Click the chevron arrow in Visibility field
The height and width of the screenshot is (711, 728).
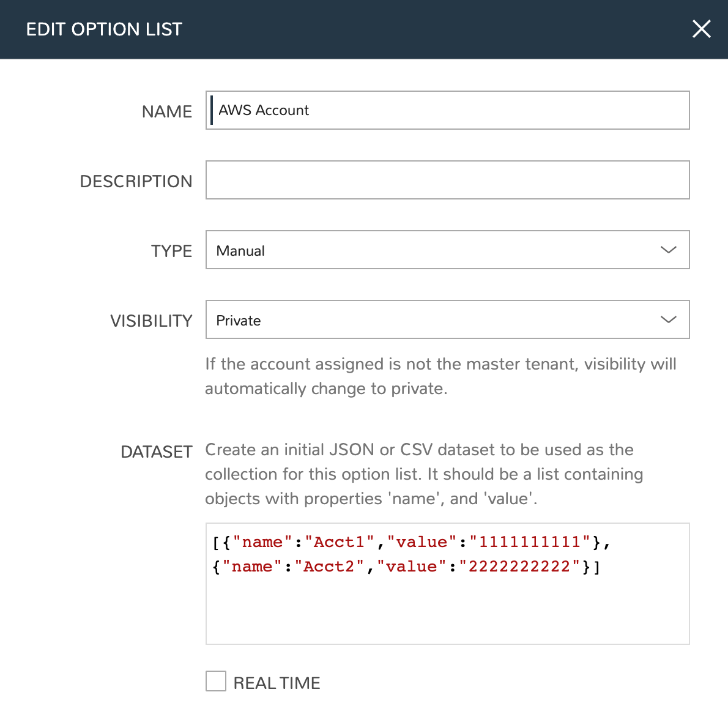(669, 319)
